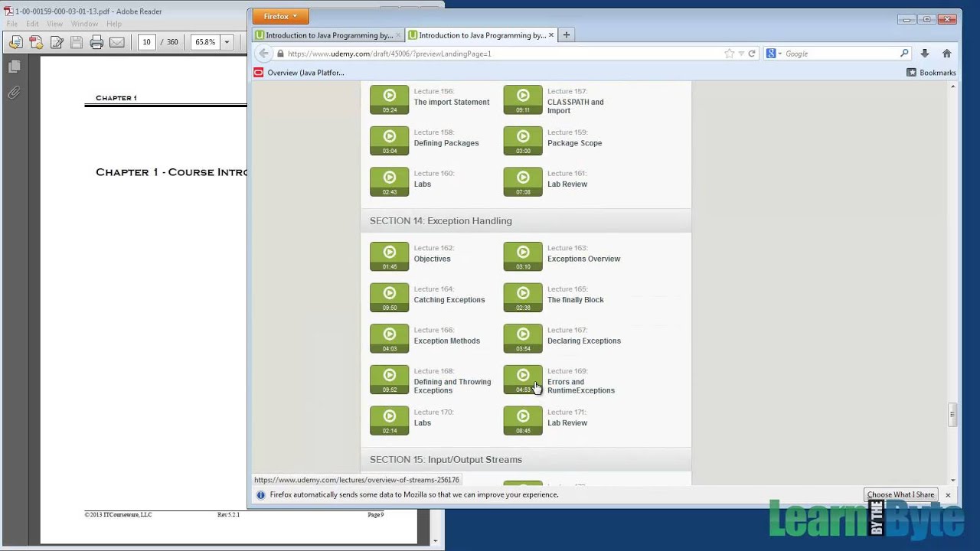The image size is (980, 551).
Task: Open the Exceptions Overview lecture link
Action: click(583, 259)
